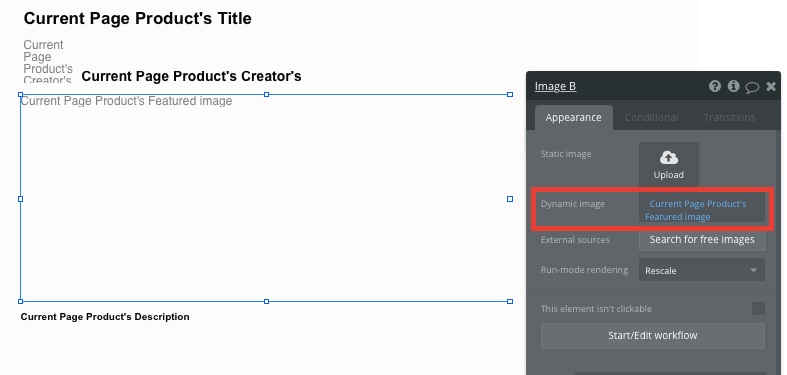Select the Featured image placeholder text
This screenshot has width=787, height=375.
[126, 101]
